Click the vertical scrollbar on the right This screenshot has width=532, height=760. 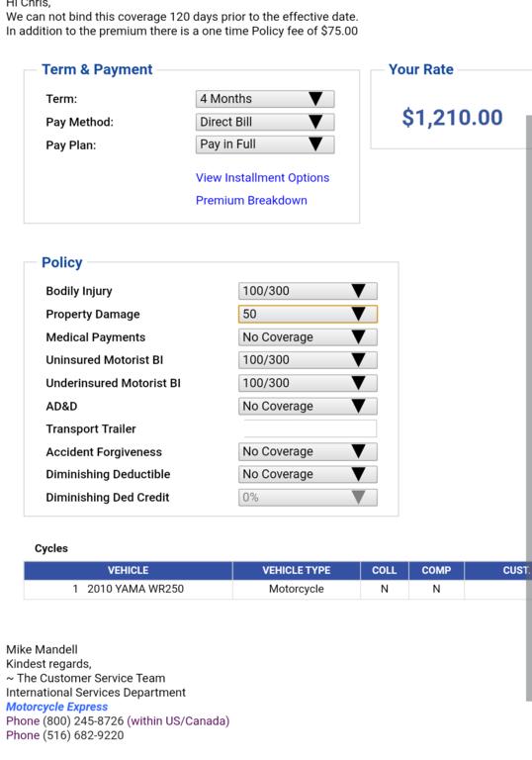(529, 408)
